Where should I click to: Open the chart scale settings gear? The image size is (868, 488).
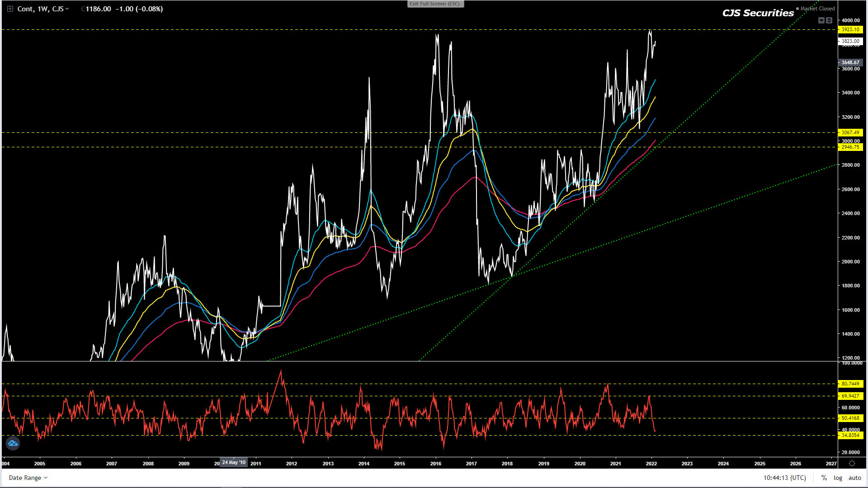pos(852,464)
